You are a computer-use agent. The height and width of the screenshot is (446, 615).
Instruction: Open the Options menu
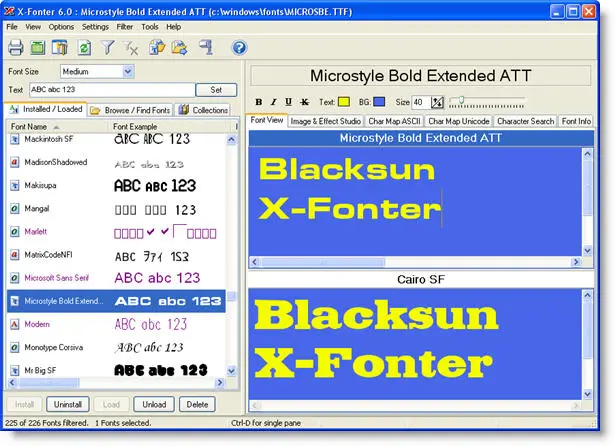coord(61,27)
